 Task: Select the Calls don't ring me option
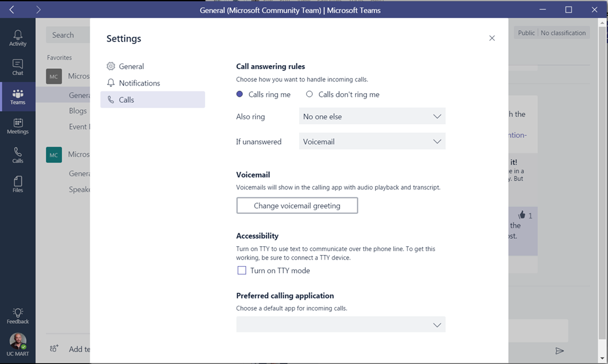tap(309, 94)
